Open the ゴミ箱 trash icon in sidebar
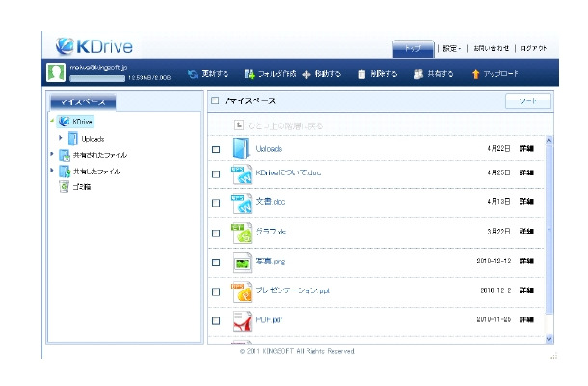 pyautogui.click(x=65, y=186)
